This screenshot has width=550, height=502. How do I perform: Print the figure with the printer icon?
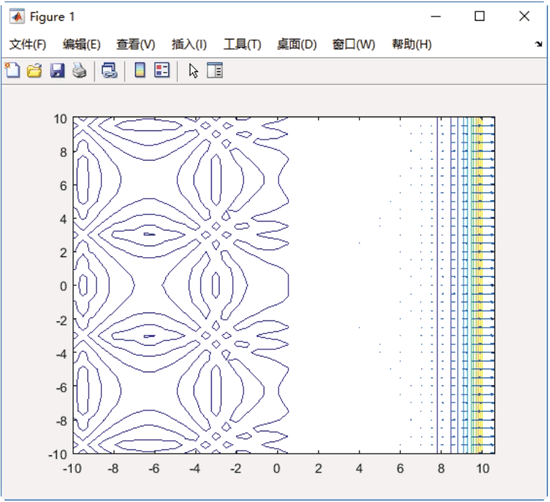pos(80,71)
